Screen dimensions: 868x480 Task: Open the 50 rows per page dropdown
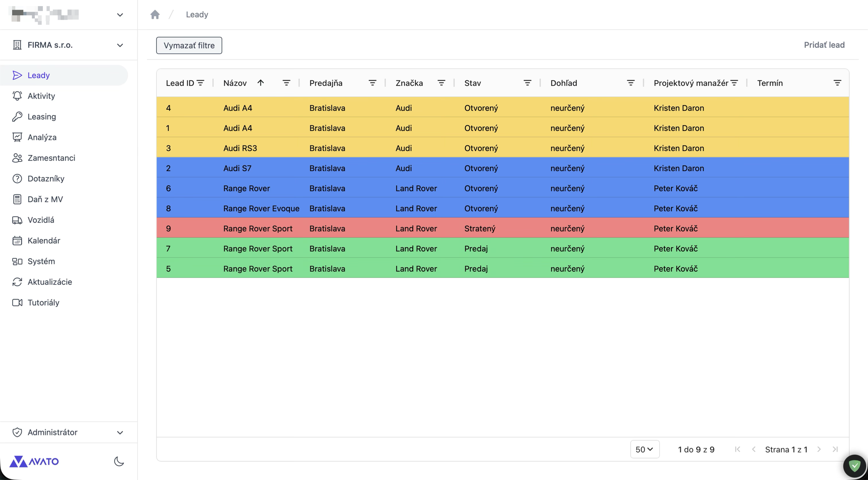tap(644, 450)
